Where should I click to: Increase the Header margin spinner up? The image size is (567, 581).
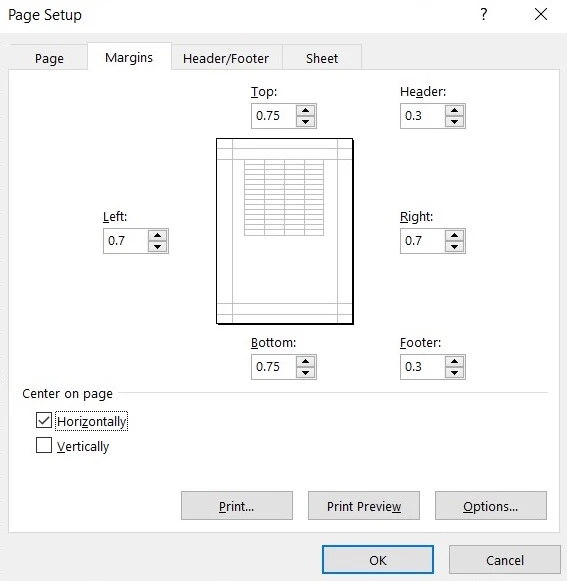click(454, 110)
